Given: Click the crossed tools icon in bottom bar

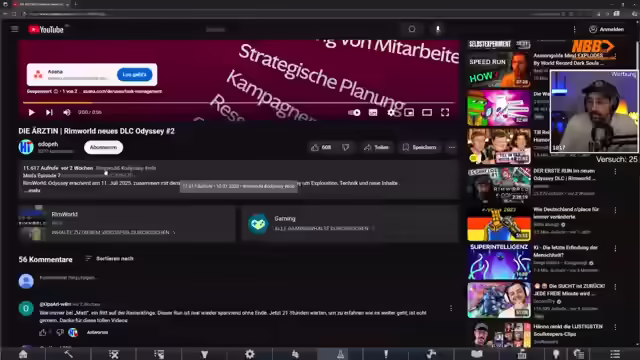Looking at the screenshot, I should (x=114, y=354).
